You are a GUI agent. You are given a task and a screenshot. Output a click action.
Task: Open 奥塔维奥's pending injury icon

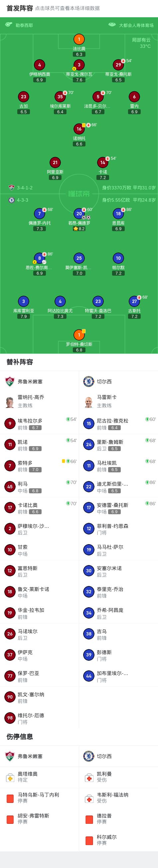click(x=10, y=778)
